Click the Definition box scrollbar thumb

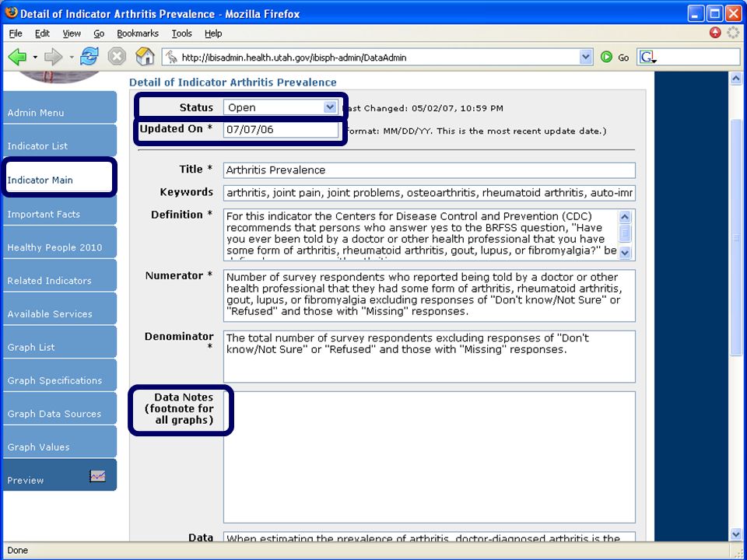click(625, 233)
